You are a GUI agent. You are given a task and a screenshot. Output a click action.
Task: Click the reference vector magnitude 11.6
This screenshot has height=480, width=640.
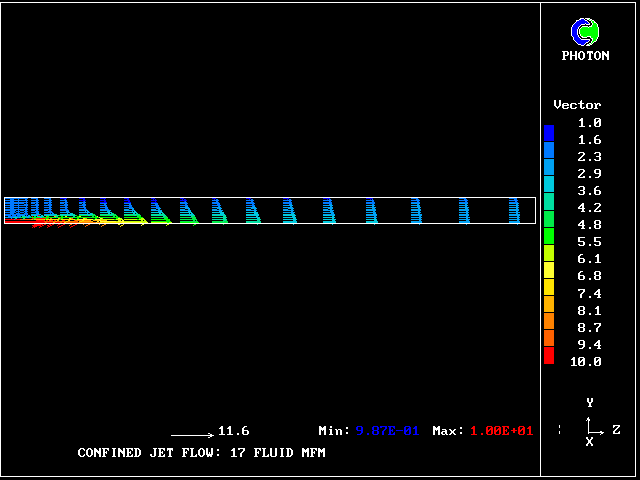click(x=233, y=431)
